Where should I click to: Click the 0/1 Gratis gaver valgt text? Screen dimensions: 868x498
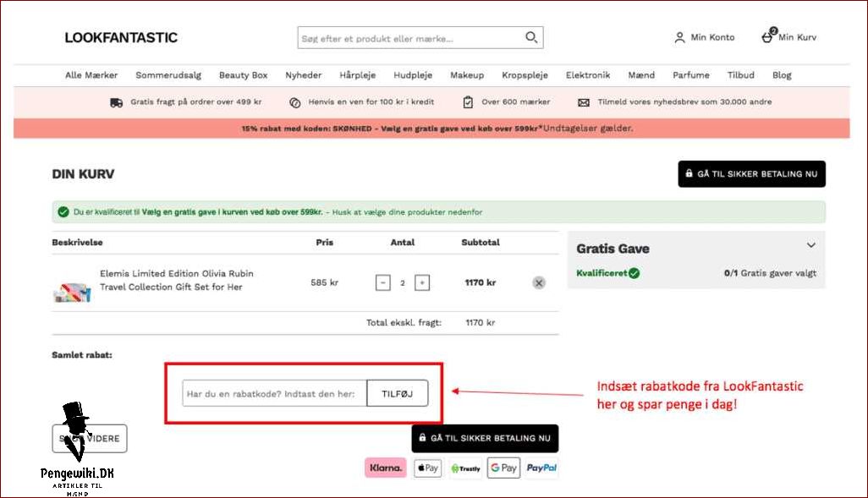pyautogui.click(x=770, y=273)
